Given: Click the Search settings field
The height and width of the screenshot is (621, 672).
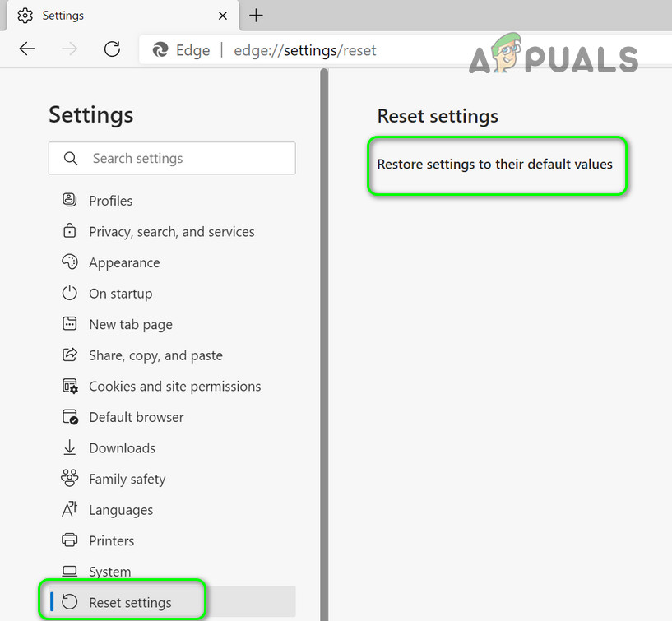Looking at the screenshot, I should coord(172,158).
